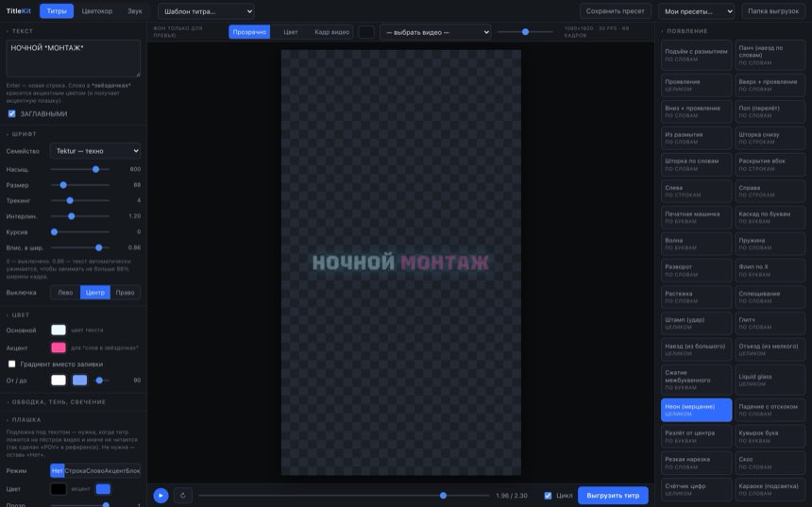Viewport: 812px width, 507px height.
Task: Select Штамп (удар) animation
Action: (x=696, y=323)
